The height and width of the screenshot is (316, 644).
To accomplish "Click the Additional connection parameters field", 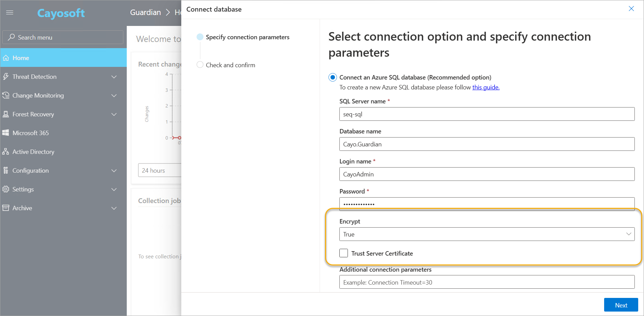I will click(x=487, y=282).
